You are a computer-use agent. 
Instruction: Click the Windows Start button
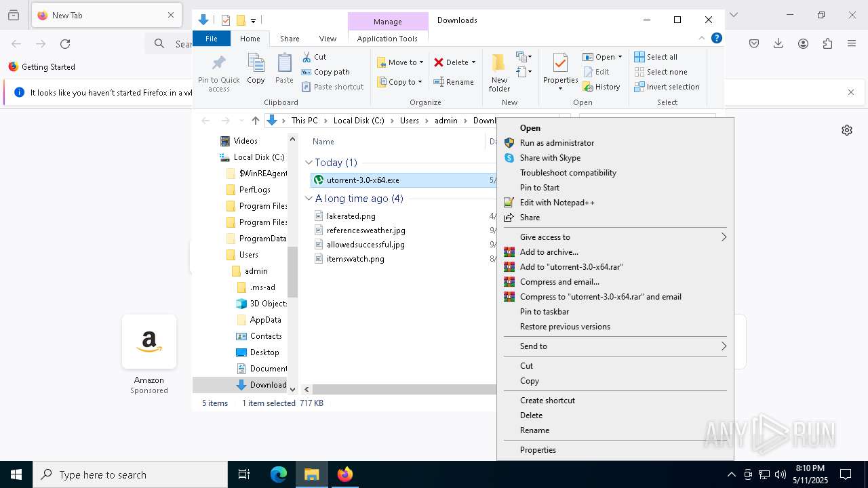point(16,474)
